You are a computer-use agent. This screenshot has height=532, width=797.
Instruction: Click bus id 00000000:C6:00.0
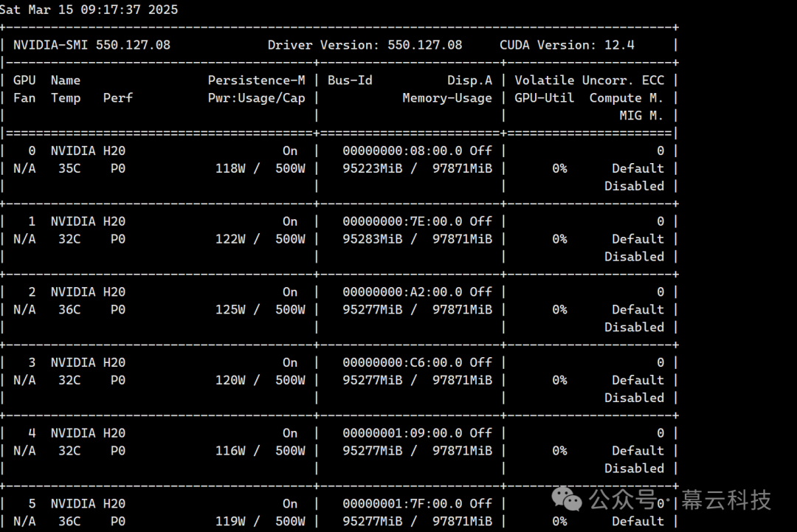tap(403, 363)
